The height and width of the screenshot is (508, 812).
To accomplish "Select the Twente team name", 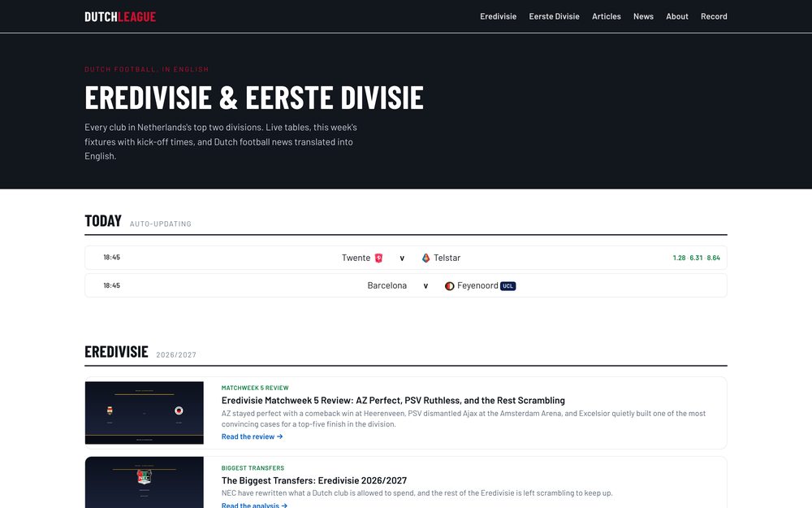I will point(356,258).
